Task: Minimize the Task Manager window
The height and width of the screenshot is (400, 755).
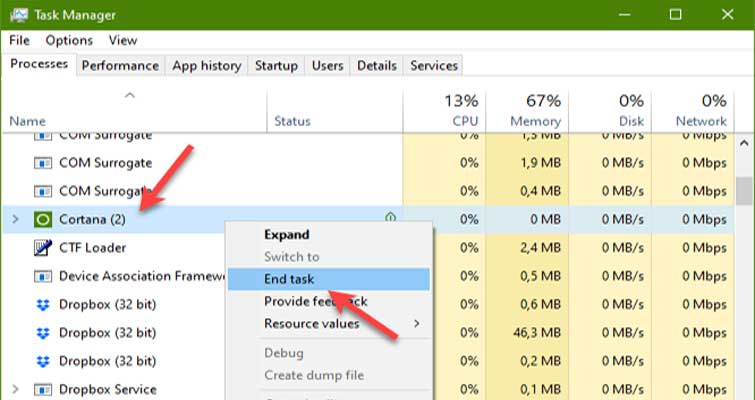Action: click(625, 14)
